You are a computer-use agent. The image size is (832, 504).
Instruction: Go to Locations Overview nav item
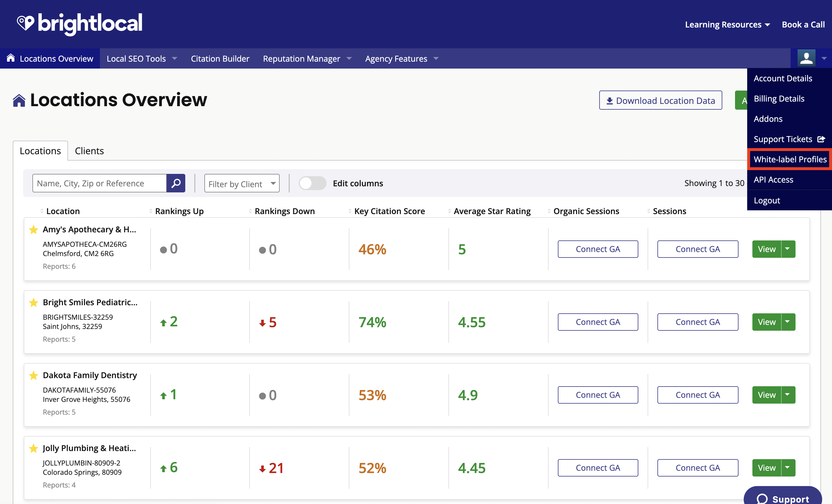(50, 58)
